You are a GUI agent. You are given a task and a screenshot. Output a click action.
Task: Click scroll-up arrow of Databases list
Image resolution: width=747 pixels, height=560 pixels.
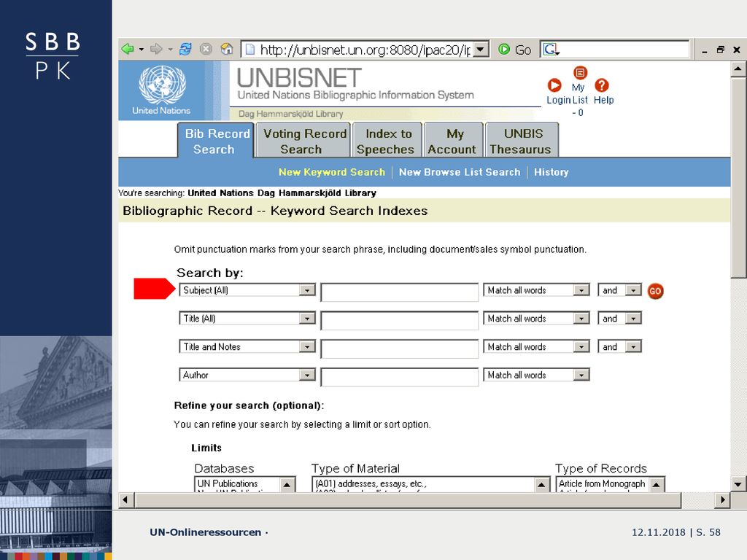(287, 485)
